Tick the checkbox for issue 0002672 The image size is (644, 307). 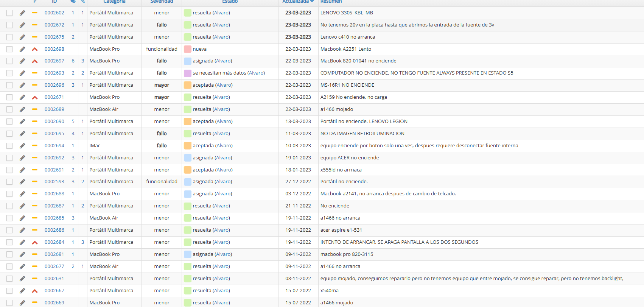pyautogui.click(x=9, y=25)
